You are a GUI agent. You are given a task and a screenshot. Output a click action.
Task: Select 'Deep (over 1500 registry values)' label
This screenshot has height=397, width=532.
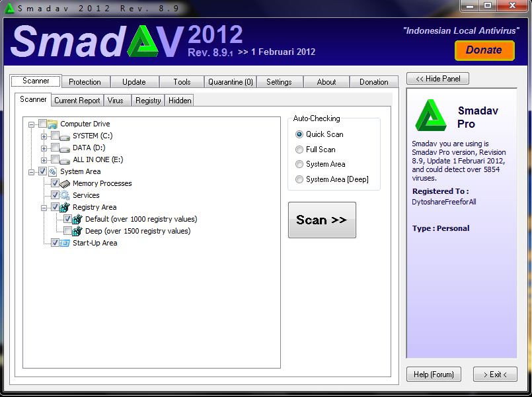pos(137,231)
